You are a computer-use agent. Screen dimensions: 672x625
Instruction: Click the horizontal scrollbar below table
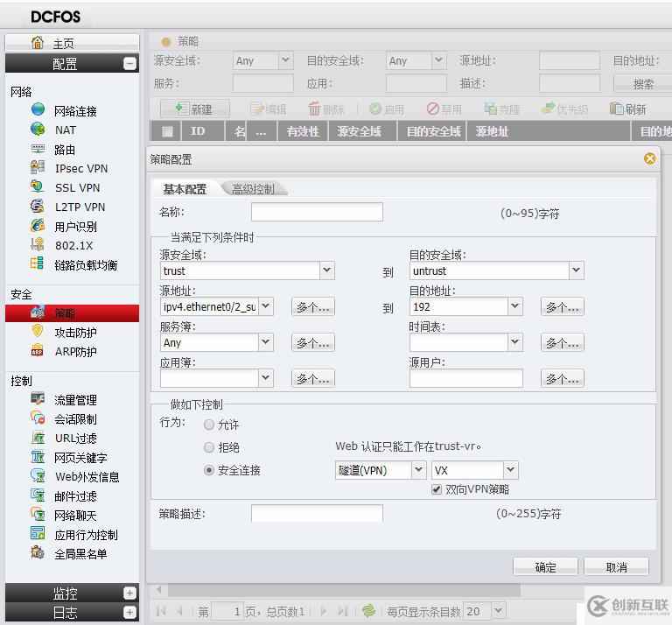click(x=344, y=590)
